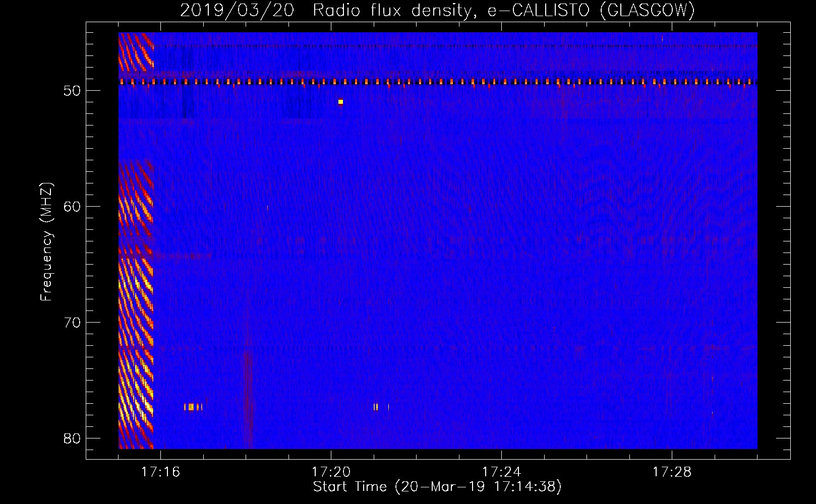The height and width of the screenshot is (504, 816).
Task: Click the 17:20 time tick label
Action: (x=331, y=472)
